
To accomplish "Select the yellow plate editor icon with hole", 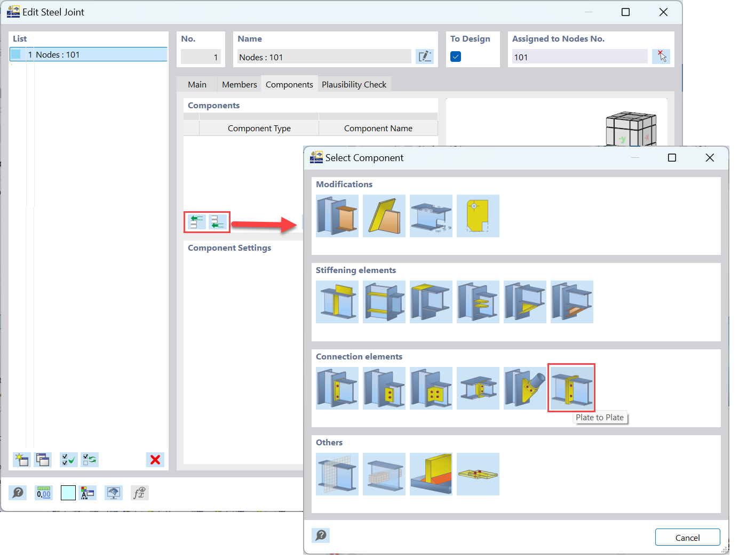I will [478, 216].
